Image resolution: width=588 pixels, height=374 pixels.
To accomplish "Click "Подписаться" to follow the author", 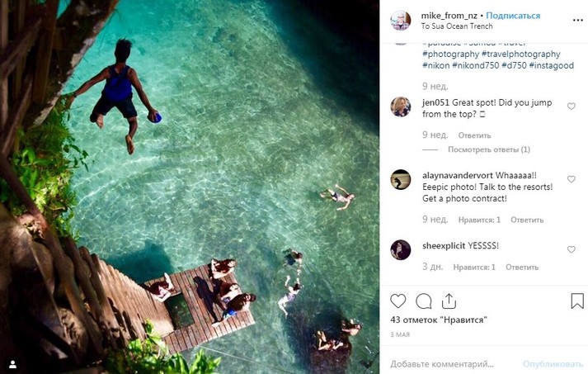I will coord(513,16).
